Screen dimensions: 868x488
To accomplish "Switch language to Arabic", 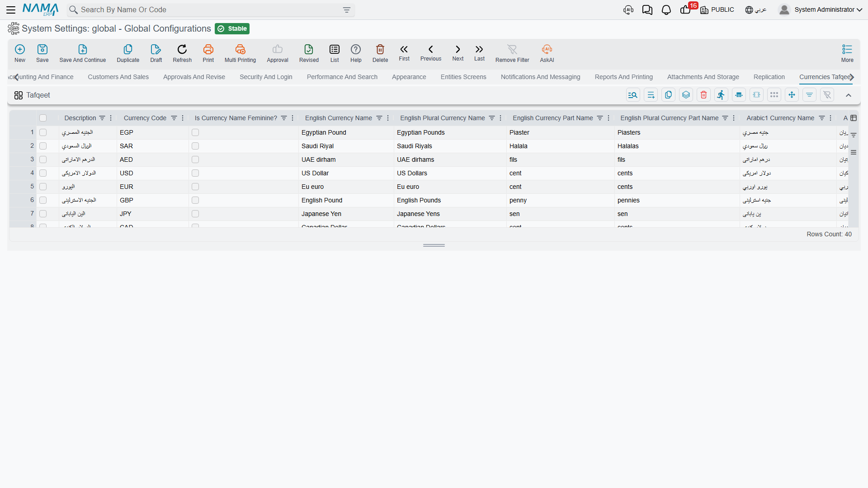I will click(755, 10).
